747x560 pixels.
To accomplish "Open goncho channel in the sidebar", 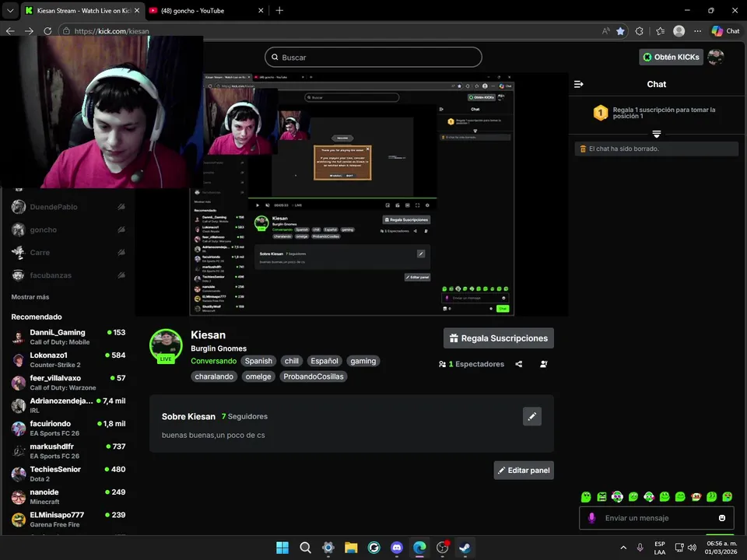I will pyautogui.click(x=68, y=230).
